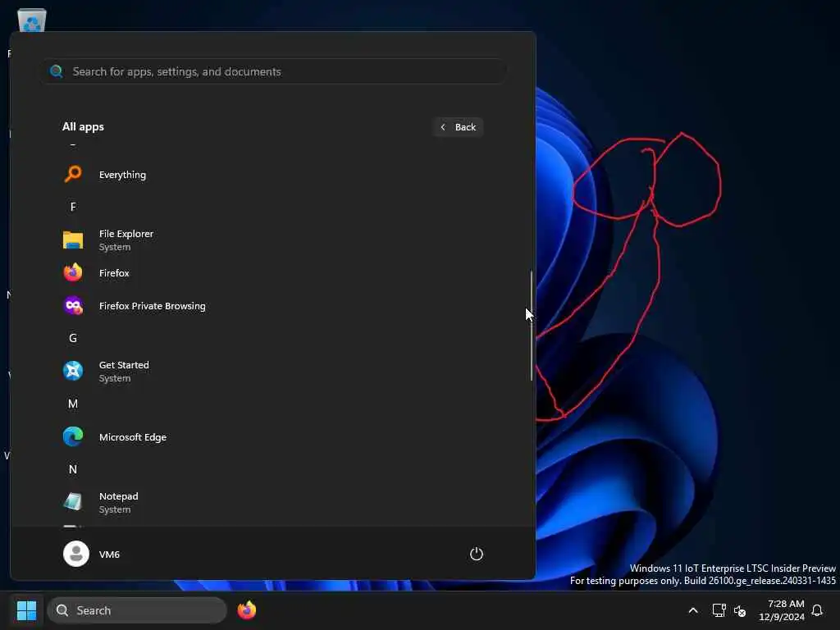The image size is (840, 630).
Task: Open the notifications bell icon
Action: point(817,610)
